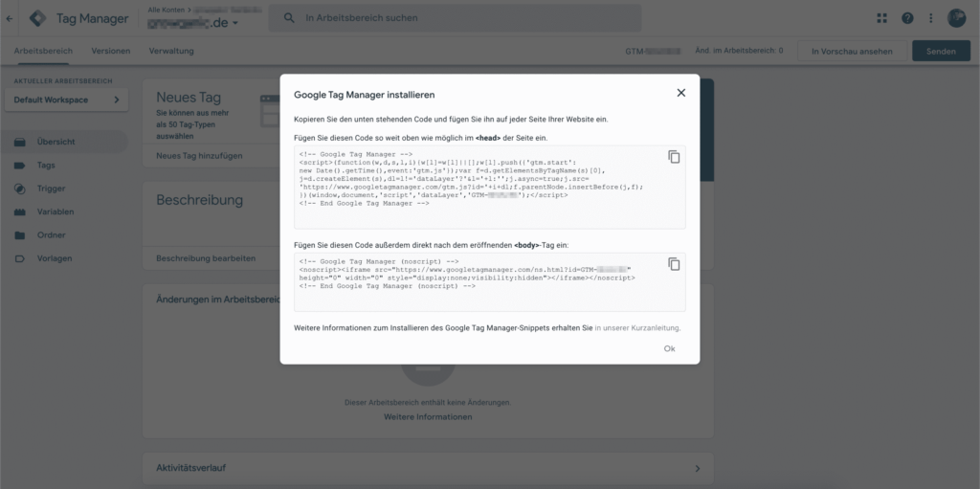The image size is (980, 489).
Task: Open the Weitere Informationen link
Action: (x=428, y=416)
